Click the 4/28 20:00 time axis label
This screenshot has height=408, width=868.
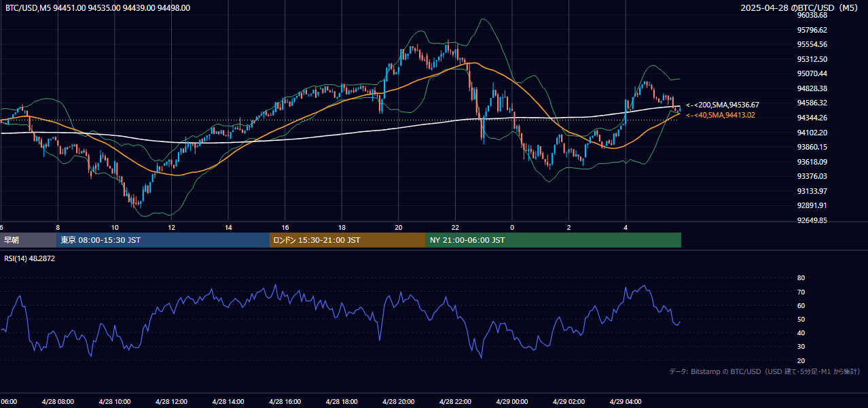398,402
